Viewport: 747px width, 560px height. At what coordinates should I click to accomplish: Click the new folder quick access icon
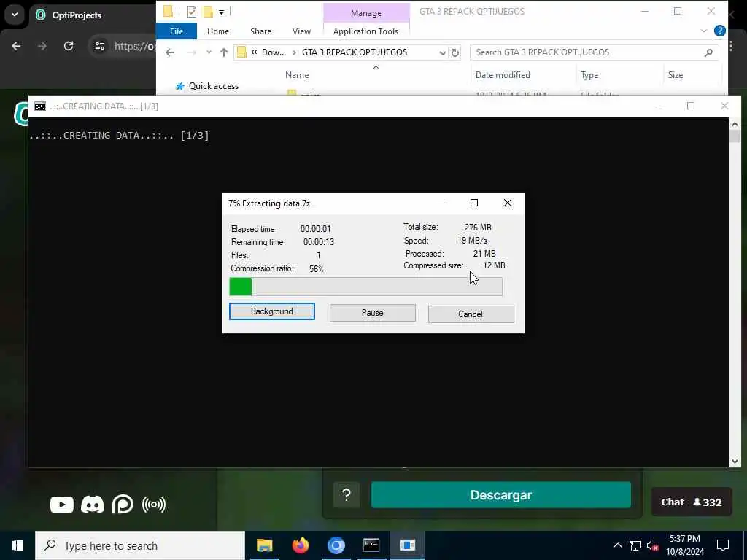[208, 12]
